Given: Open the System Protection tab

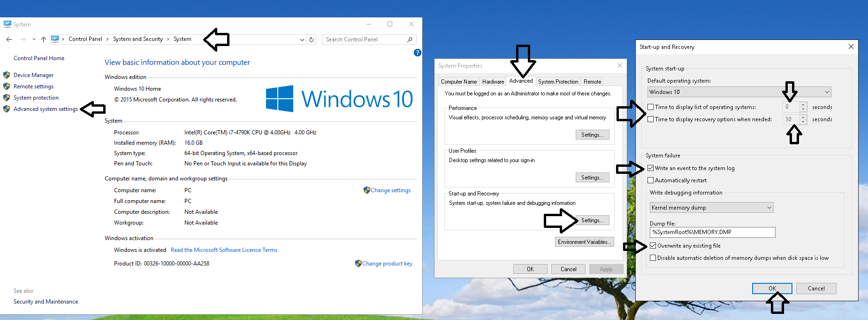Looking at the screenshot, I should (x=558, y=82).
